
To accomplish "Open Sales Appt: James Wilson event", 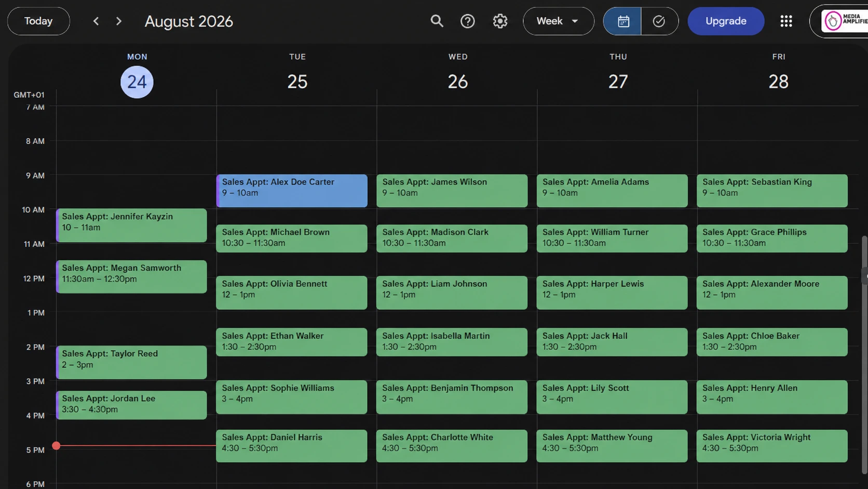I will click(x=452, y=191).
